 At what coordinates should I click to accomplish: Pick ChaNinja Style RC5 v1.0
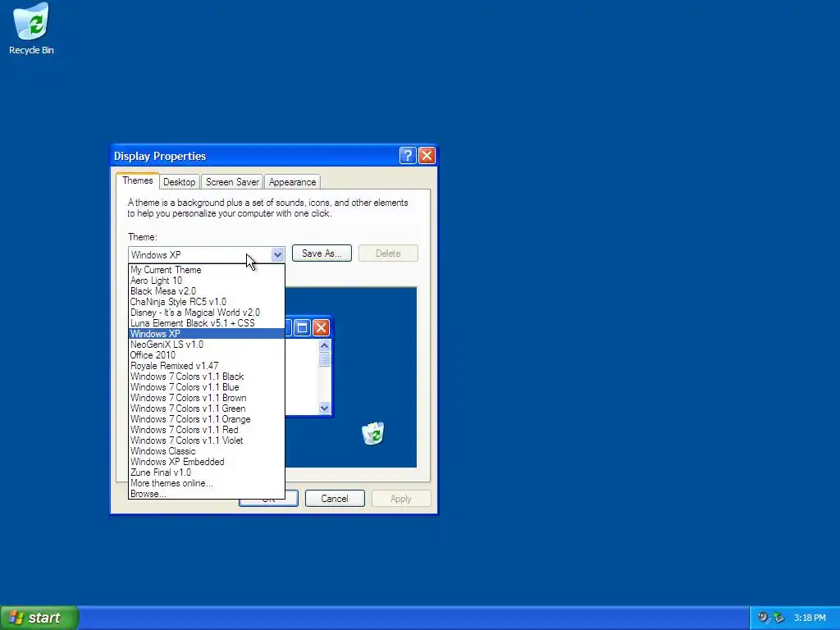pos(207,302)
